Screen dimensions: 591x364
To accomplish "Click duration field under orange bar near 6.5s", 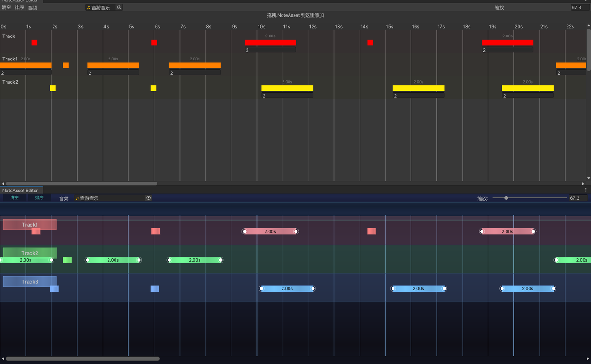I will click(x=195, y=73).
